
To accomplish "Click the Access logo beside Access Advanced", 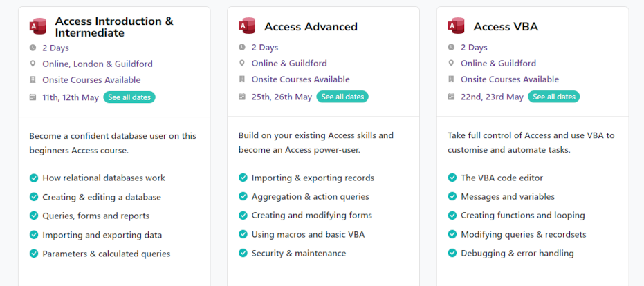I will (247, 26).
